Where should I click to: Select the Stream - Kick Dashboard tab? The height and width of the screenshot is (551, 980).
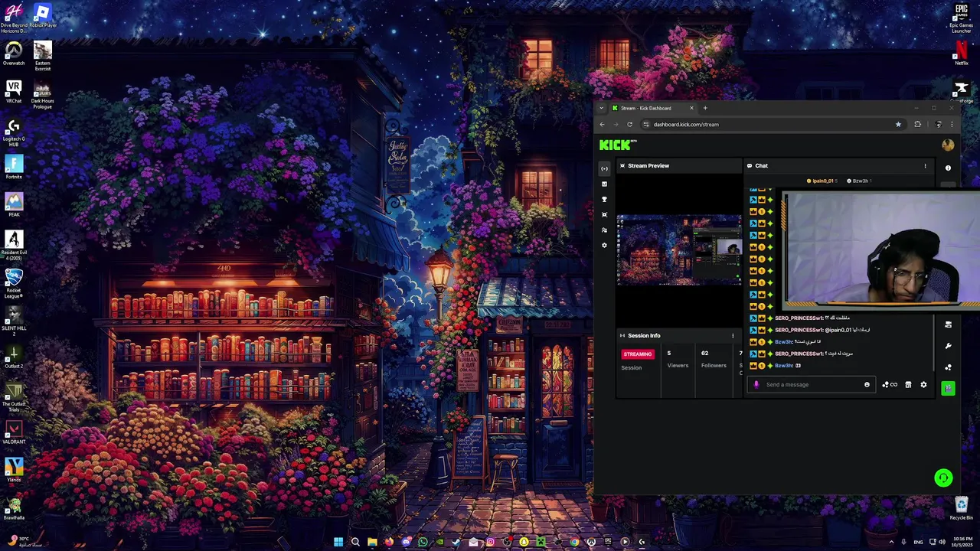click(x=652, y=108)
